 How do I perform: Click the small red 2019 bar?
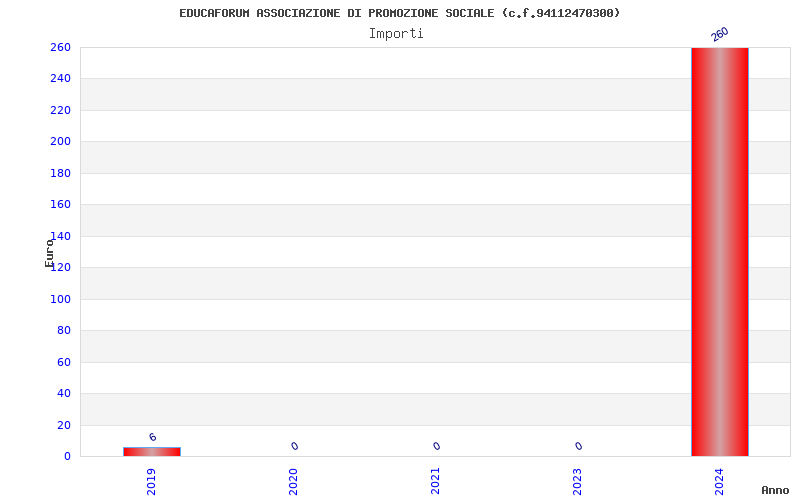152,452
